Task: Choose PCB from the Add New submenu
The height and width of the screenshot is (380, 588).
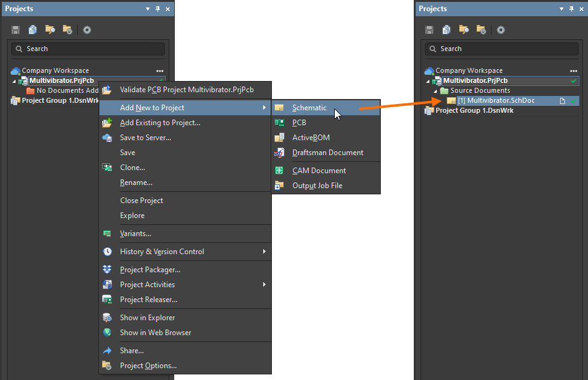Action: click(x=299, y=123)
